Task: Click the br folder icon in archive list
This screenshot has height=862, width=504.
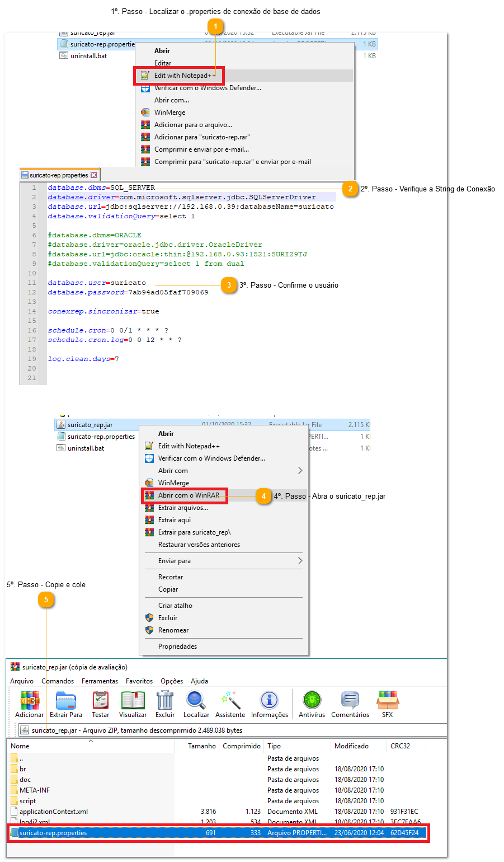Action: [x=15, y=769]
